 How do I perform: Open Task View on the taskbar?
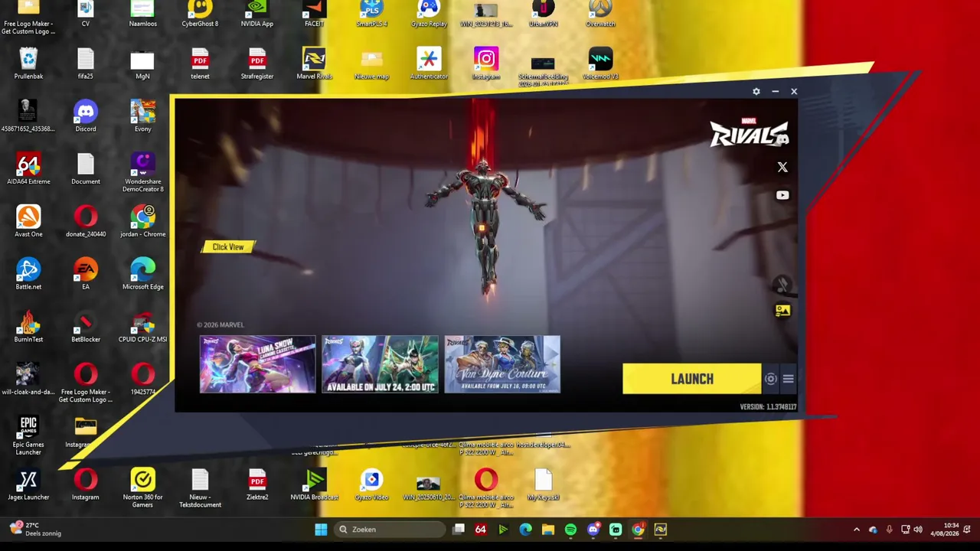click(x=459, y=530)
